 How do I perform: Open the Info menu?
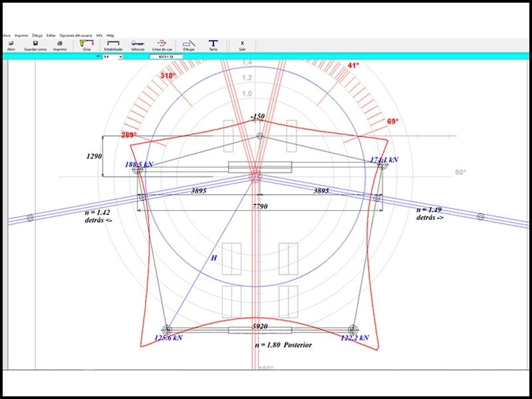click(99, 35)
